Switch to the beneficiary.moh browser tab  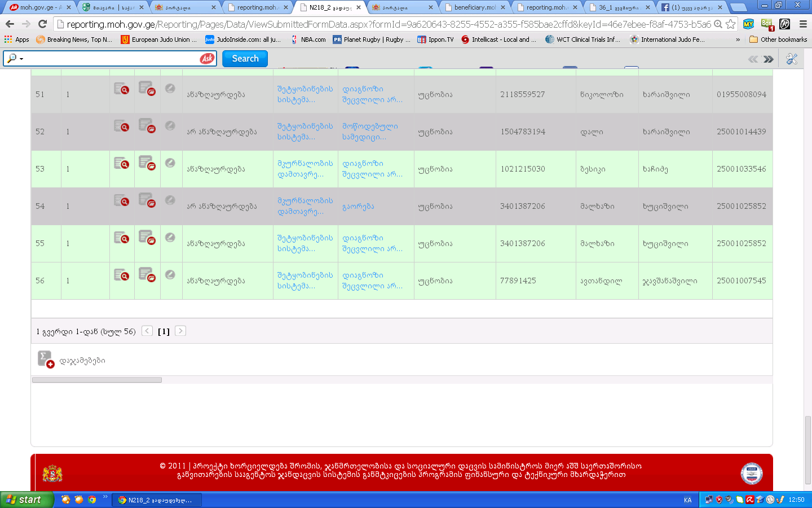(475, 7)
